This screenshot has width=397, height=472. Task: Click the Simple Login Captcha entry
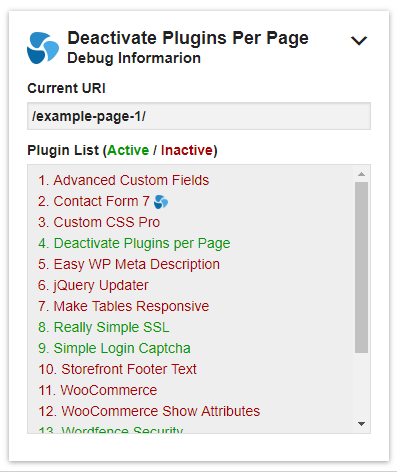tap(114, 348)
